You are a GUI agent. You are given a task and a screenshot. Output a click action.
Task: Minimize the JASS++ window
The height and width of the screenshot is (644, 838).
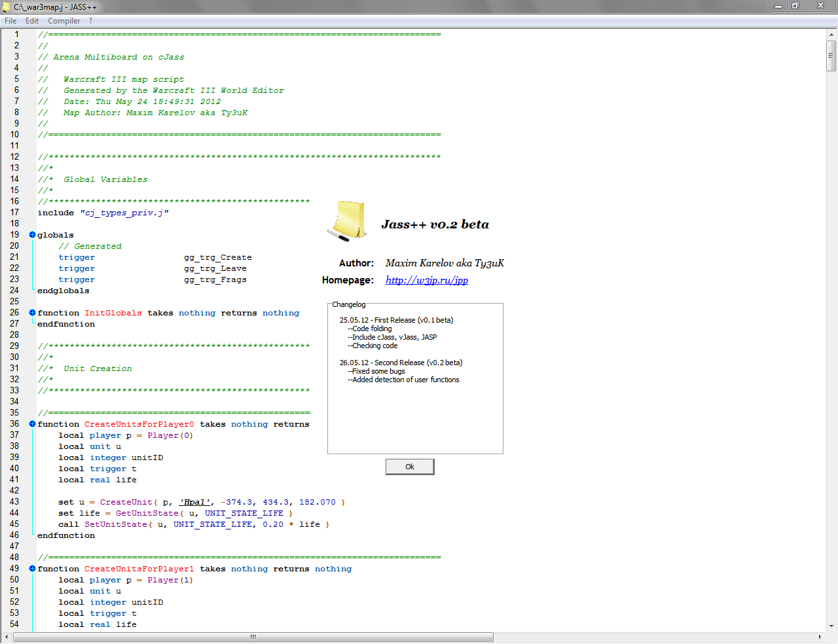[778, 6]
